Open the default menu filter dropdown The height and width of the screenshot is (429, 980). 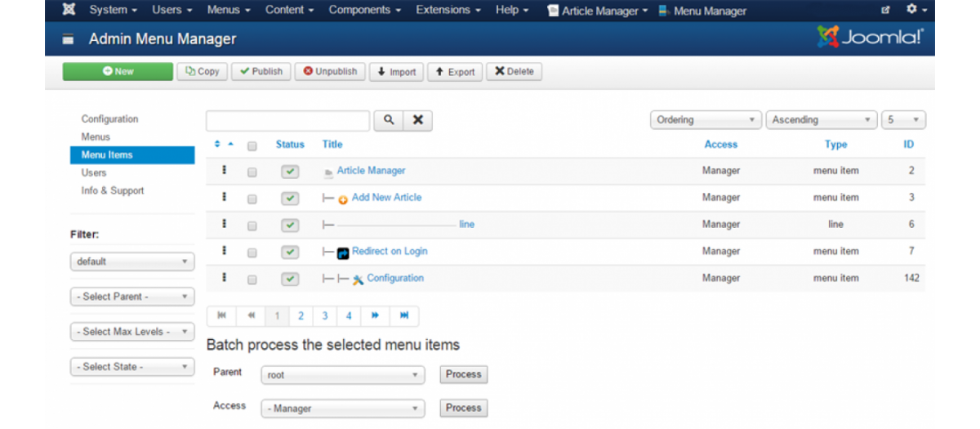point(132,261)
